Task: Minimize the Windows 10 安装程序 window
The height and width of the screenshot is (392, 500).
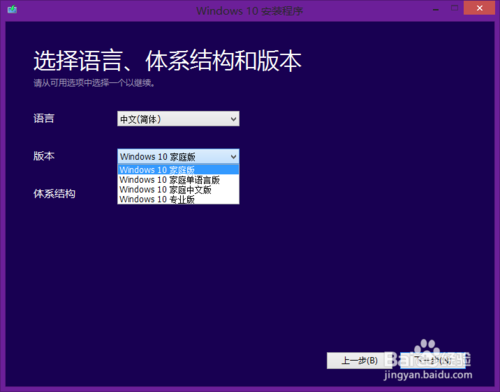Action: point(436,9)
